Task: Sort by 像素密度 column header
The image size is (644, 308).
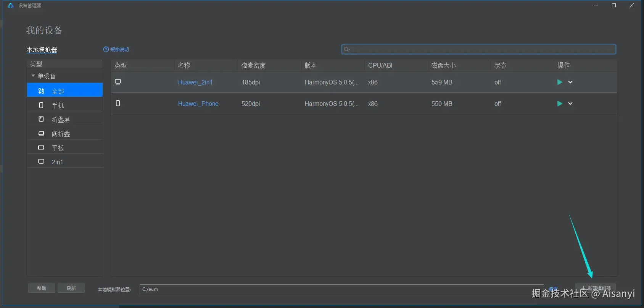Action: pyautogui.click(x=269, y=65)
